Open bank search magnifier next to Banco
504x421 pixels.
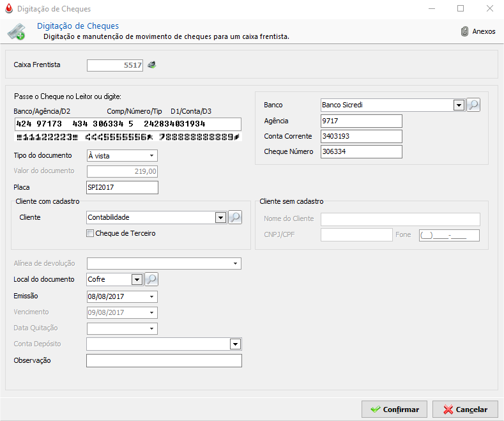click(x=473, y=105)
